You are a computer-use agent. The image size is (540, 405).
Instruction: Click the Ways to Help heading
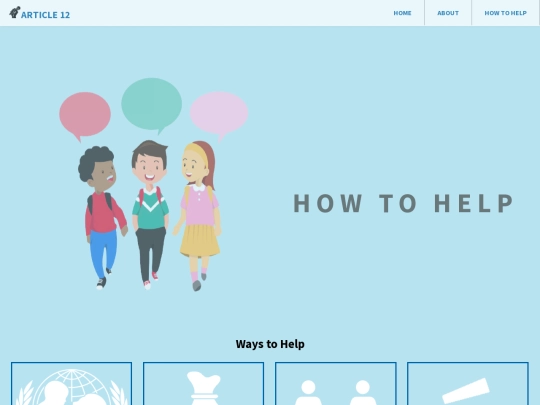[x=270, y=344]
